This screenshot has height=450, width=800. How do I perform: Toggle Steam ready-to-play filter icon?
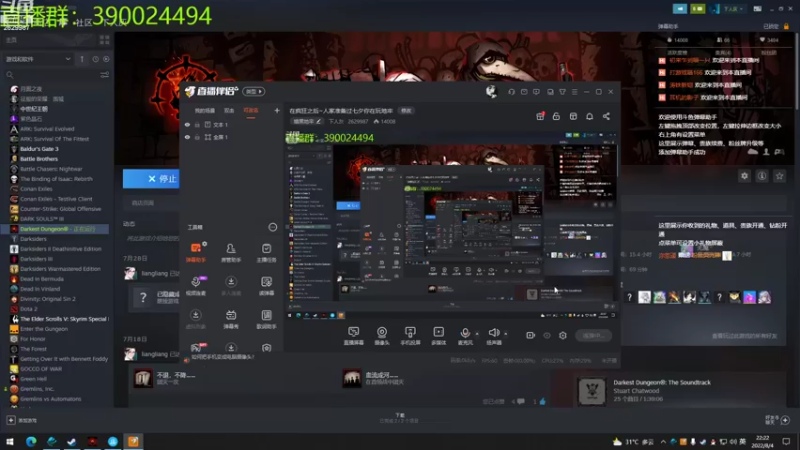106,59
